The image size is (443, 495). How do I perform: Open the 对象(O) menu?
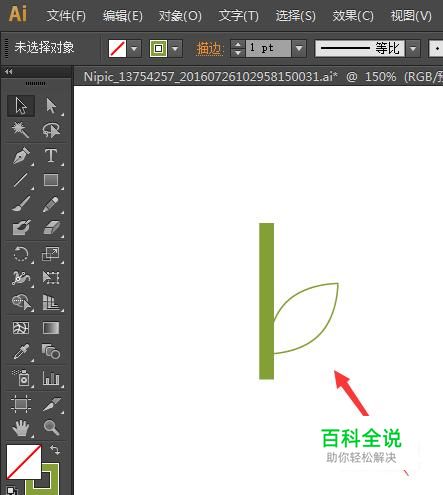coord(180,16)
